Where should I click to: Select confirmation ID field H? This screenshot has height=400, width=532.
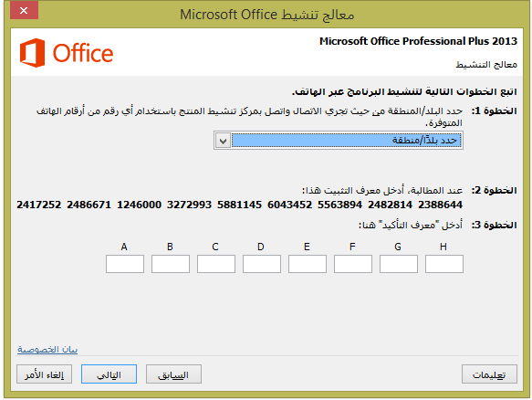[444, 264]
